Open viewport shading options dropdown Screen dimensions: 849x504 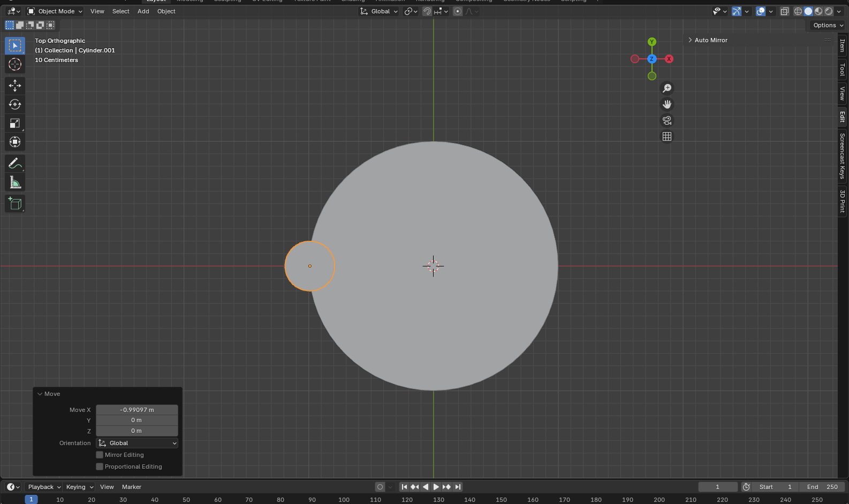click(839, 11)
